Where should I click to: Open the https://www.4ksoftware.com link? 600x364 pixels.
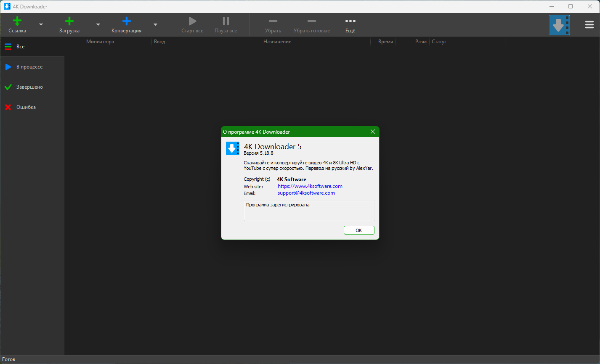point(310,186)
